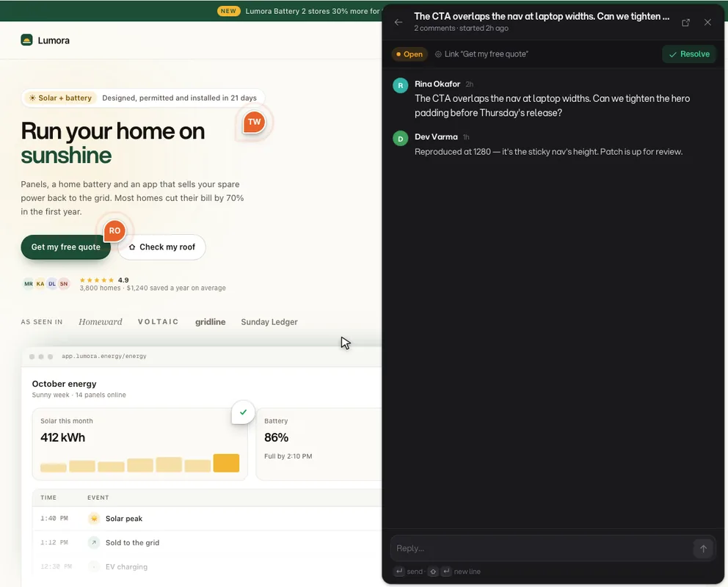Click the gridline press logo

[x=211, y=321]
